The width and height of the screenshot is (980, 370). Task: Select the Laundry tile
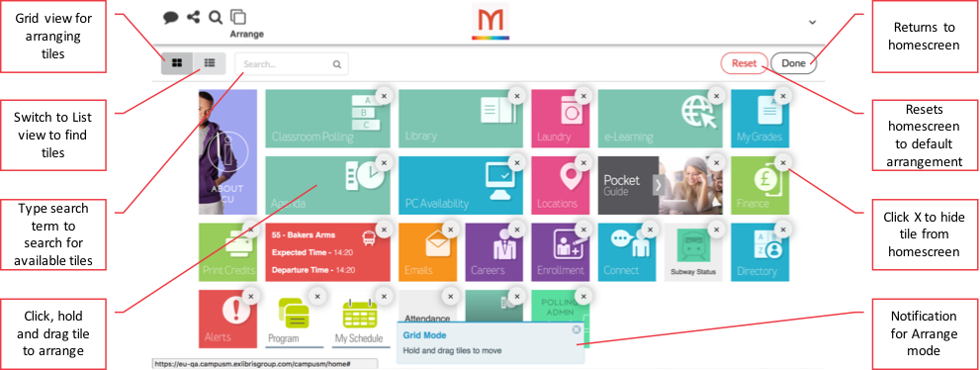pos(560,118)
